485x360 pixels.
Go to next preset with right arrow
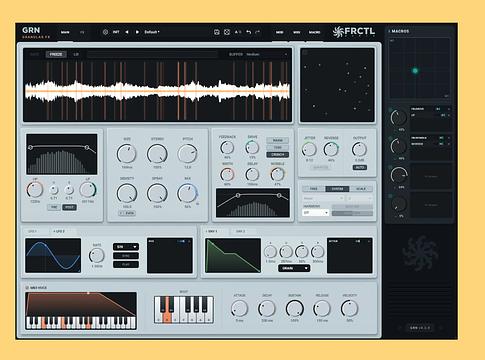pyautogui.click(x=137, y=32)
